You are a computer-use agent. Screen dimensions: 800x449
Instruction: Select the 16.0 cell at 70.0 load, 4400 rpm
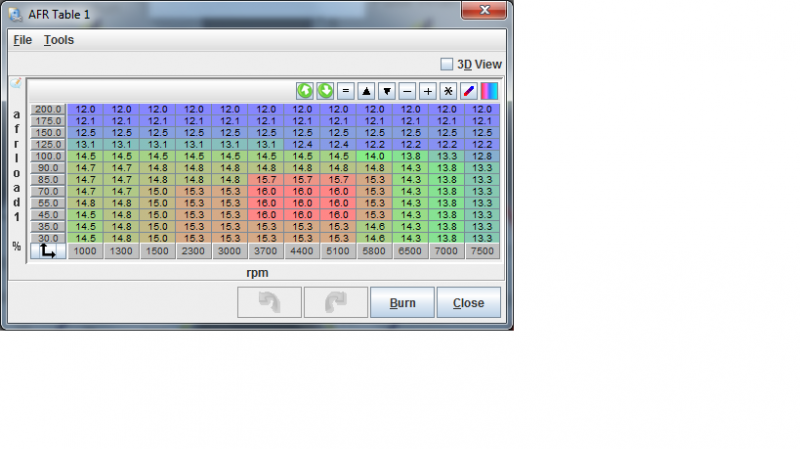point(302,191)
